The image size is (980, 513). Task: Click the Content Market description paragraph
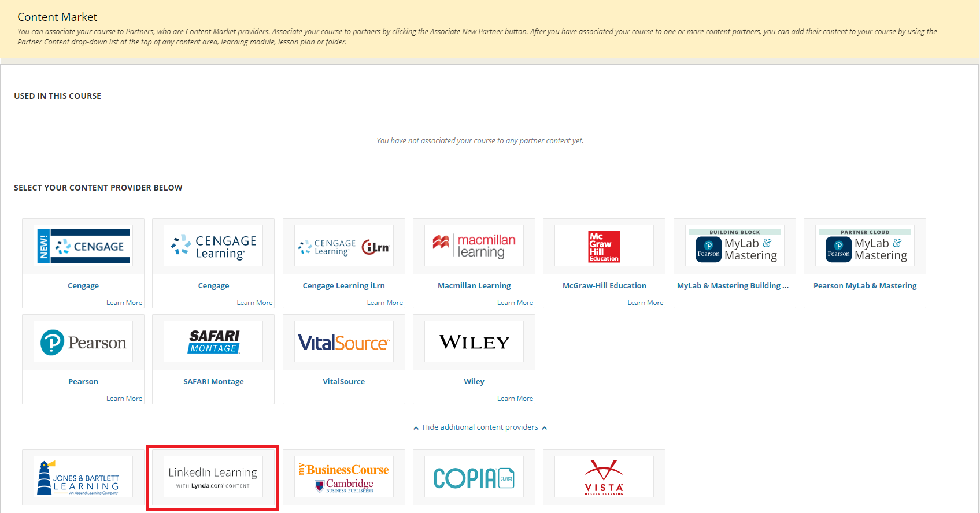tap(477, 36)
